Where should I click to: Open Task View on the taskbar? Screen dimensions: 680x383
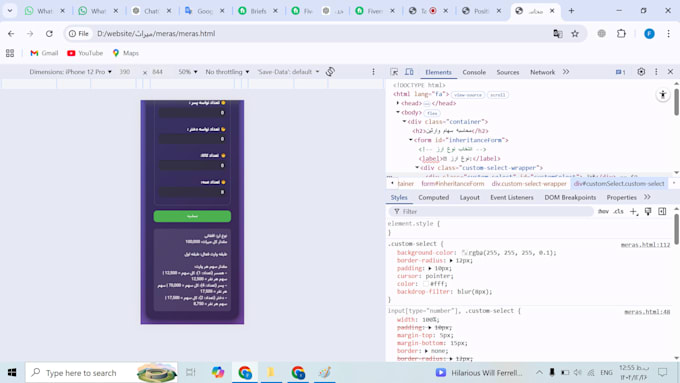pos(191,373)
